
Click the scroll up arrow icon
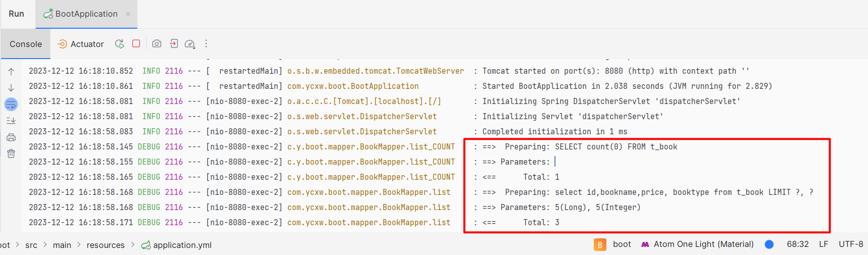point(11,72)
